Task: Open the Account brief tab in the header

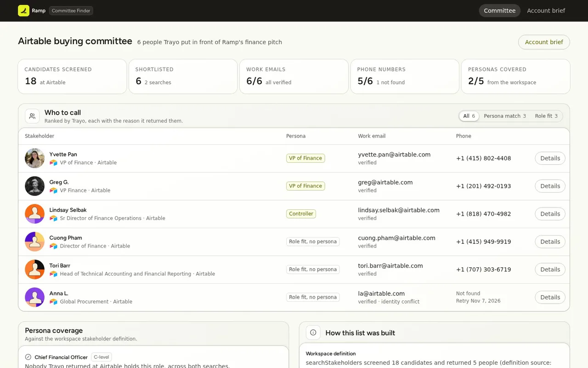Action: pyautogui.click(x=546, y=11)
